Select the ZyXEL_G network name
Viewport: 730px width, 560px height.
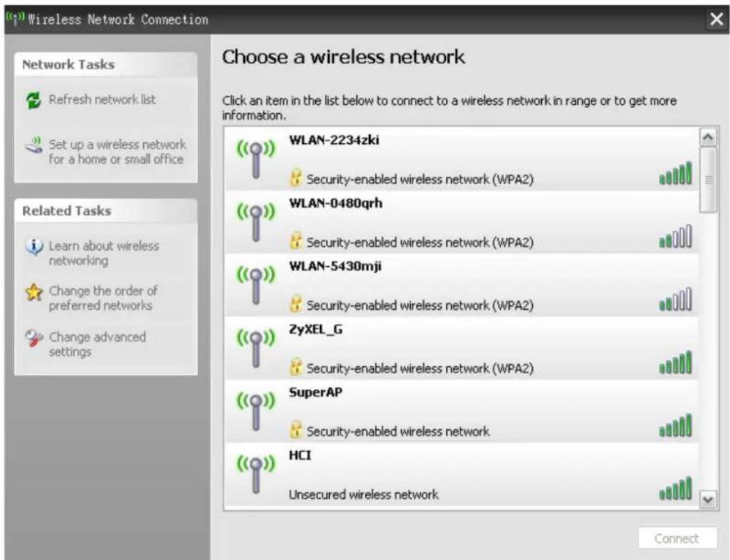(x=316, y=329)
